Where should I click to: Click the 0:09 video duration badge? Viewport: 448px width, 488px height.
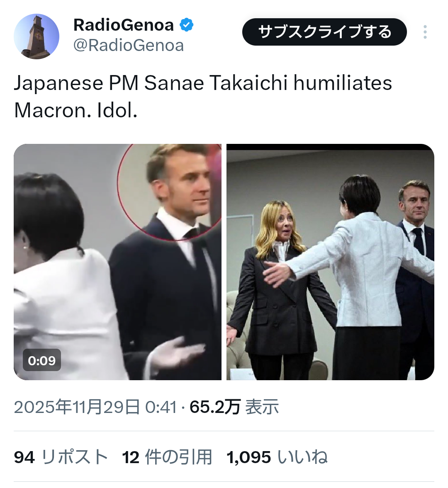[x=42, y=360]
